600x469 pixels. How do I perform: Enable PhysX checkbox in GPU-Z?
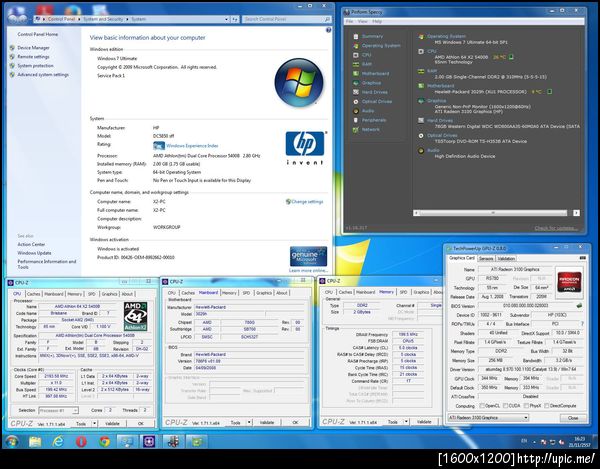(x=526, y=405)
